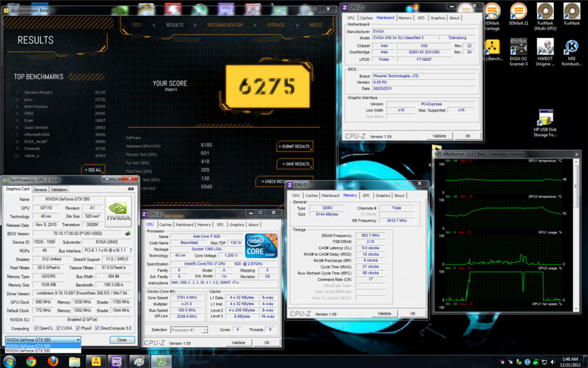This screenshot has height=368, width=588.
Task: Open the rightmost FurMark desktop shortcut
Action: 571,14
